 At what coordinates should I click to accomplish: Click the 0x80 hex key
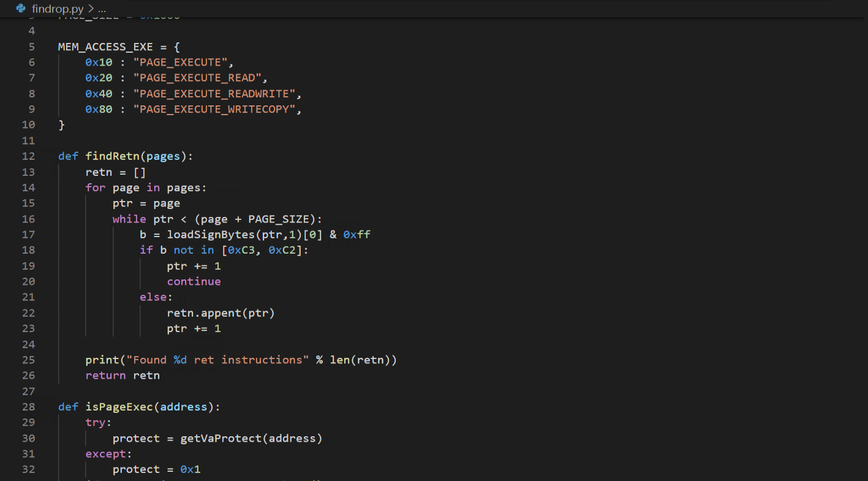click(99, 109)
